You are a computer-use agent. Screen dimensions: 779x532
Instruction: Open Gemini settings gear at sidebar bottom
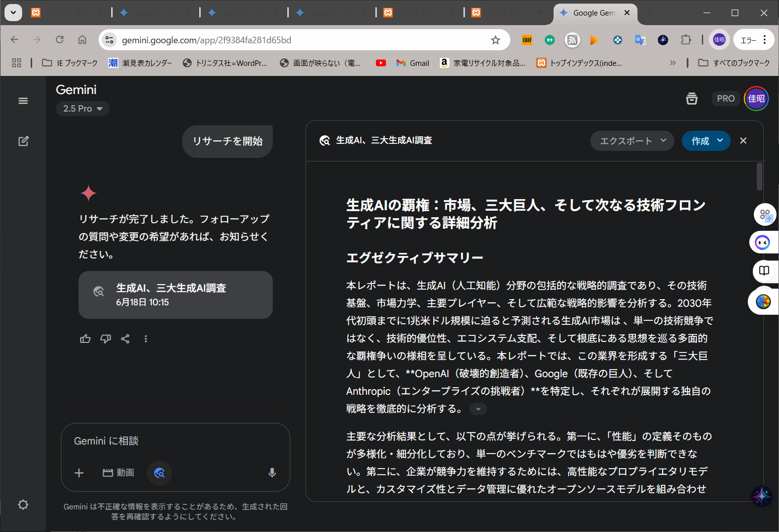tap(23, 504)
